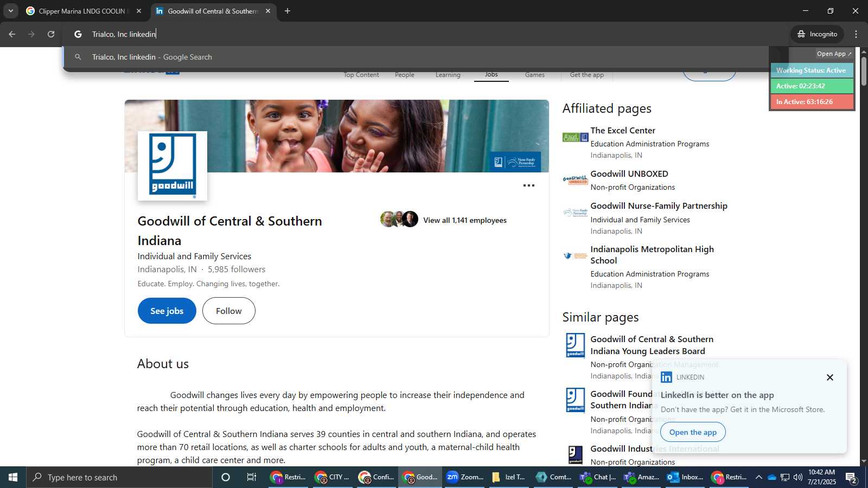Viewport: 868px width, 488px height.
Task: Open Goodwill Nurse-Family Partnership page
Action: 659,206
